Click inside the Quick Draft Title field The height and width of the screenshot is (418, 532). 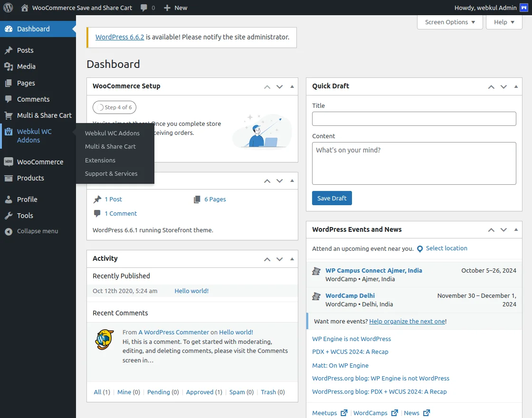pyautogui.click(x=414, y=119)
